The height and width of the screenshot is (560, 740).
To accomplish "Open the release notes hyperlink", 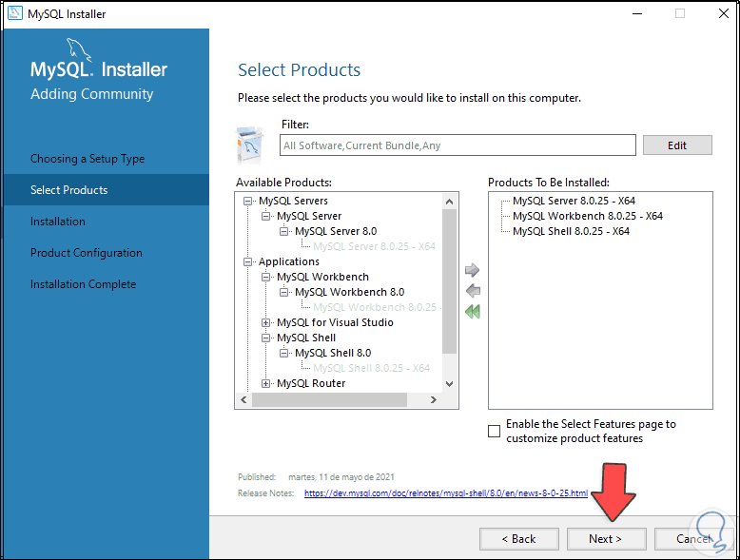I will click(x=445, y=493).
